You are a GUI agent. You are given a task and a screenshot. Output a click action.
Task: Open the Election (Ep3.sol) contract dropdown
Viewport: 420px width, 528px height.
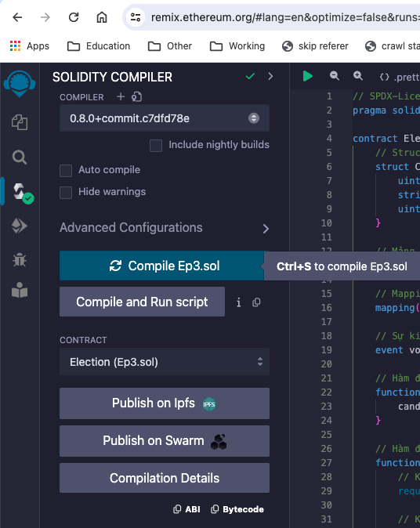(x=165, y=362)
